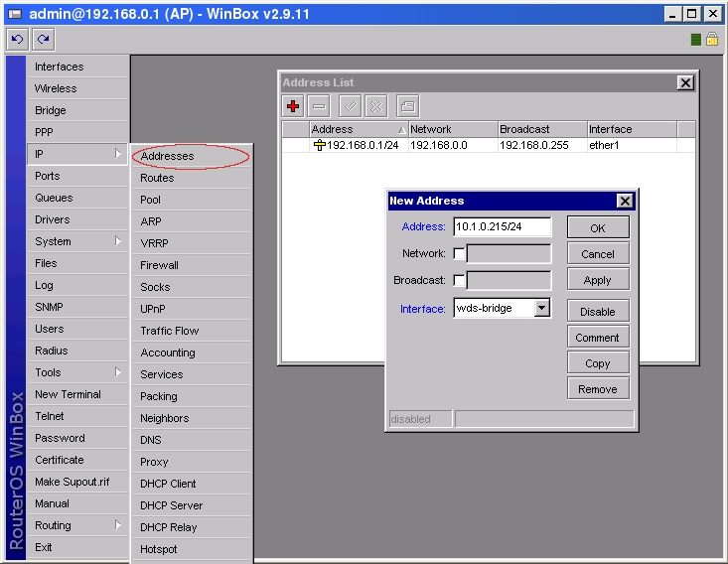Select Firewall in the IP submenu
Screen dimensions: 728x564
pyautogui.click(x=192, y=265)
